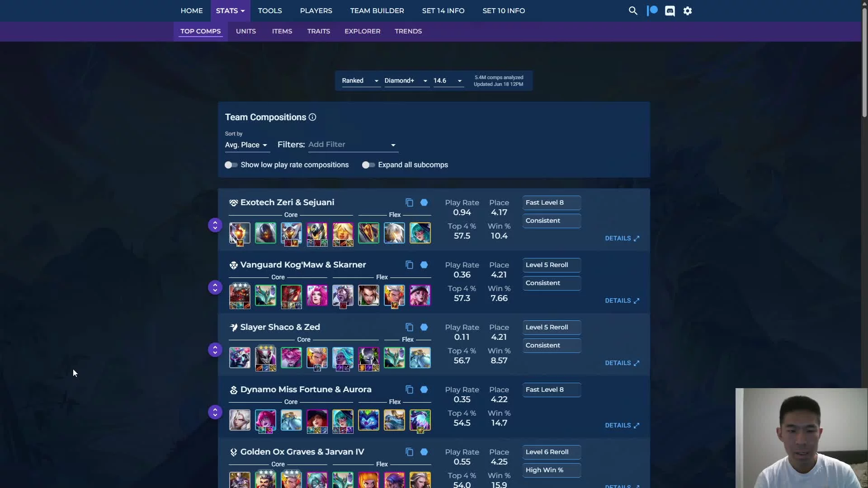Click Level 6 Reroll tag on Golden Ox comp
The height and width of the screenshot is (488, 868).
tap(552, 452)
